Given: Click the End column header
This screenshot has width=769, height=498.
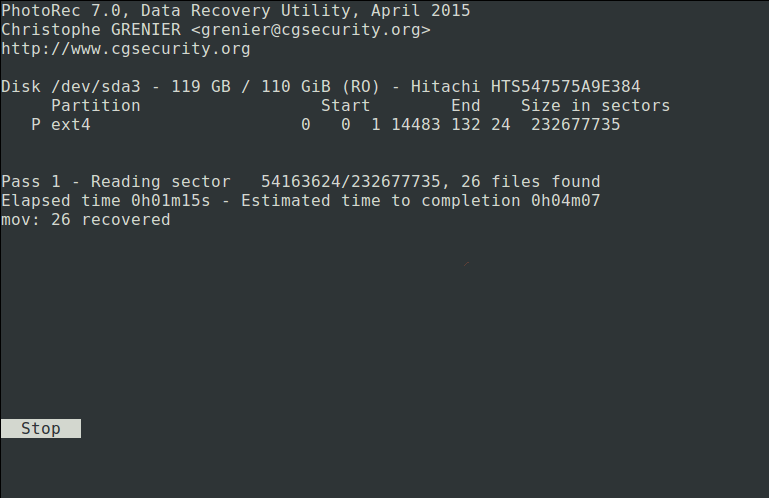Looking at the screenshot, I should (x=465, y=106).
